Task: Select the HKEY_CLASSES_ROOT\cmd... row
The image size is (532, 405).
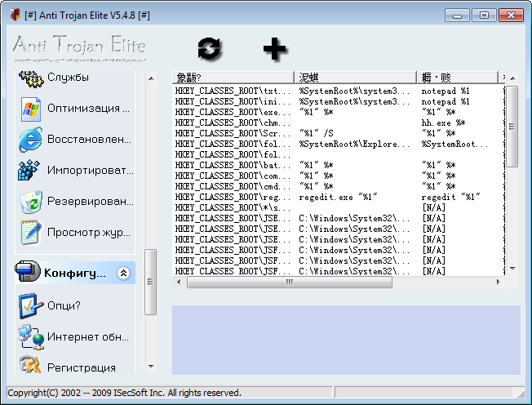Action: (339, 186)
